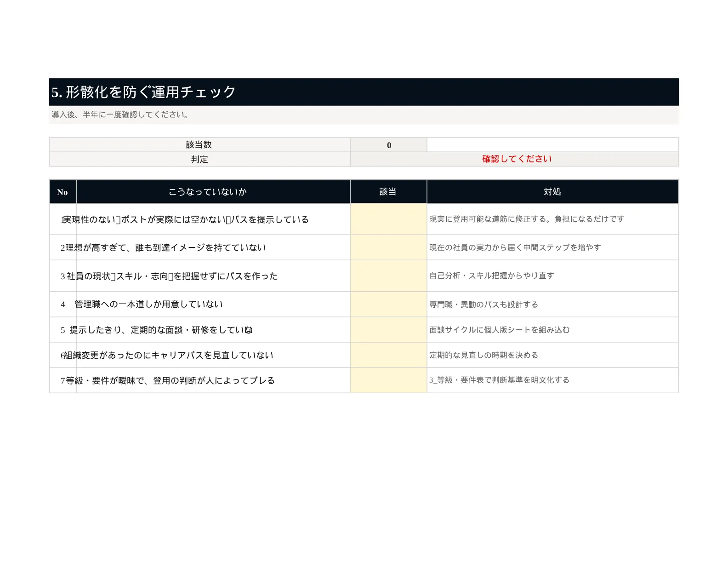Image resolution: width=728 pixels, height=563 pixels.
Task: Click the yellow 該当 cell for '等級・要件が曖昧' row
Action: point(389,380)
